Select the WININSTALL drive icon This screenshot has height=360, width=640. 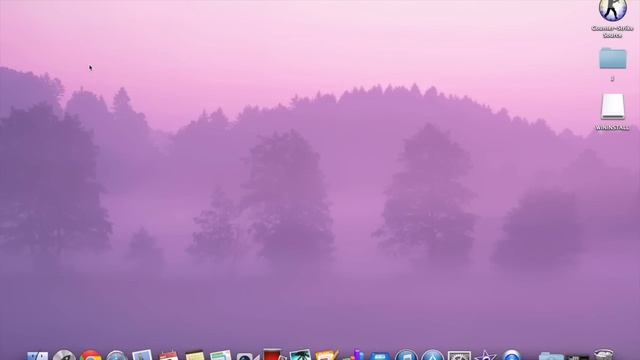tap(613, 107)
